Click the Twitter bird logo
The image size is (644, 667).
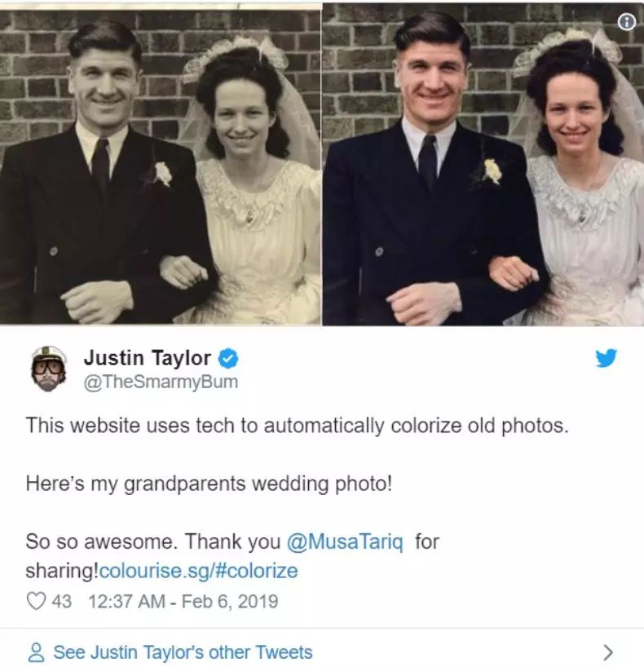pyautogui.click(x=607, y=358)
